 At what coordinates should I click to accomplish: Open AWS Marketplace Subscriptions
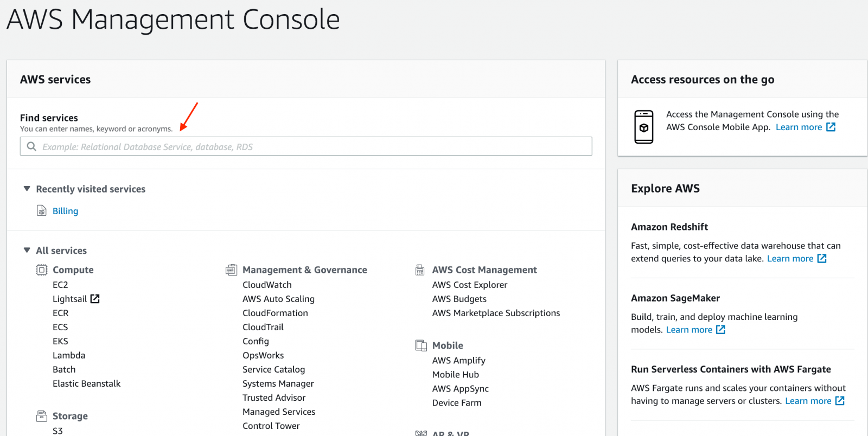pyautogui.click(x=496, y=313)
